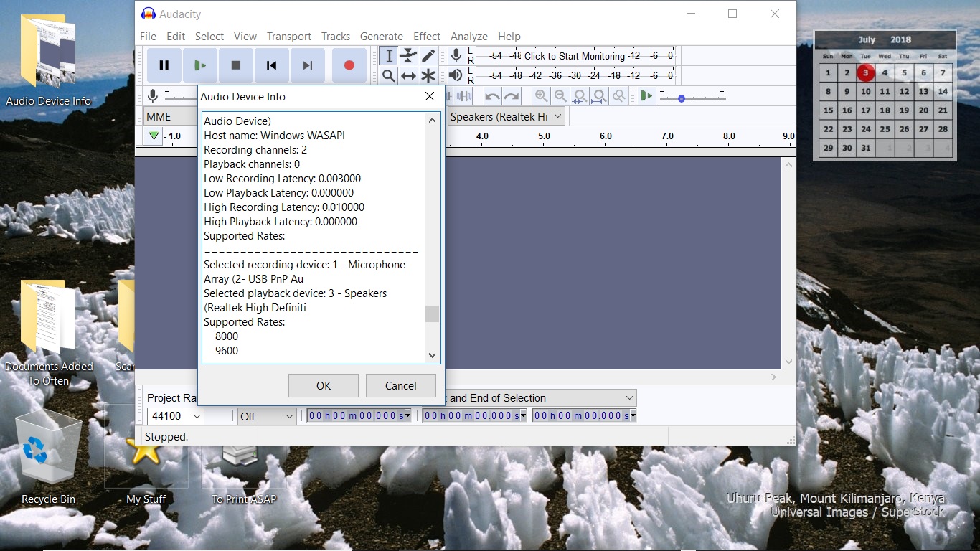Select the Envelope tool
This screenshot has height=551, width=980.
tap(408, 56)
